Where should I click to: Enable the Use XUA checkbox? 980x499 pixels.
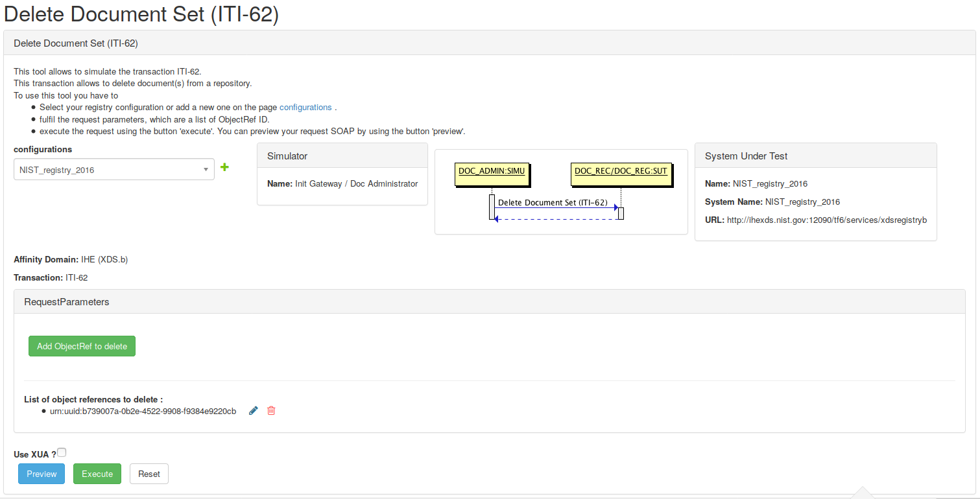coord(62,452)
